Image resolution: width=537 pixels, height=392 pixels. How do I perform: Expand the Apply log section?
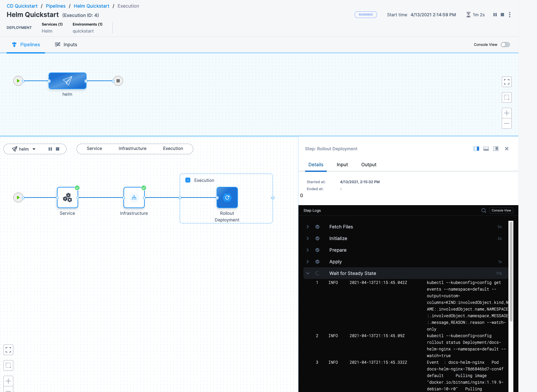click(x=308, y=262)
